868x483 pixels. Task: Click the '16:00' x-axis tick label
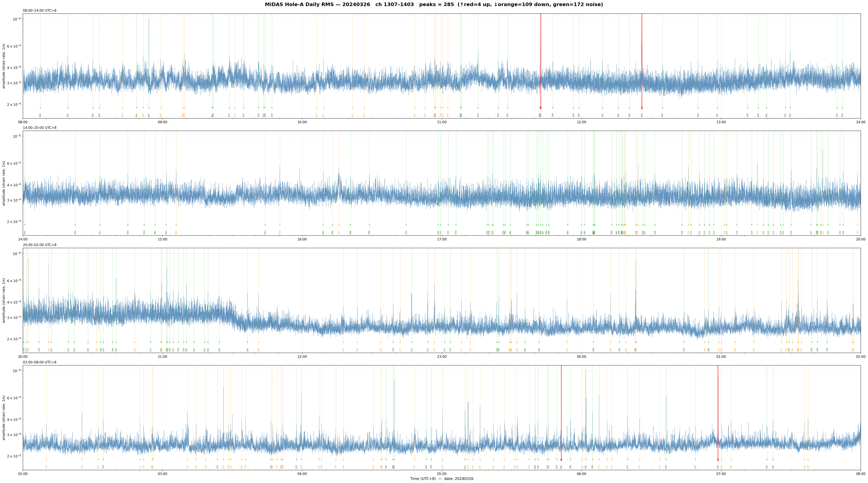click(302, 239)
